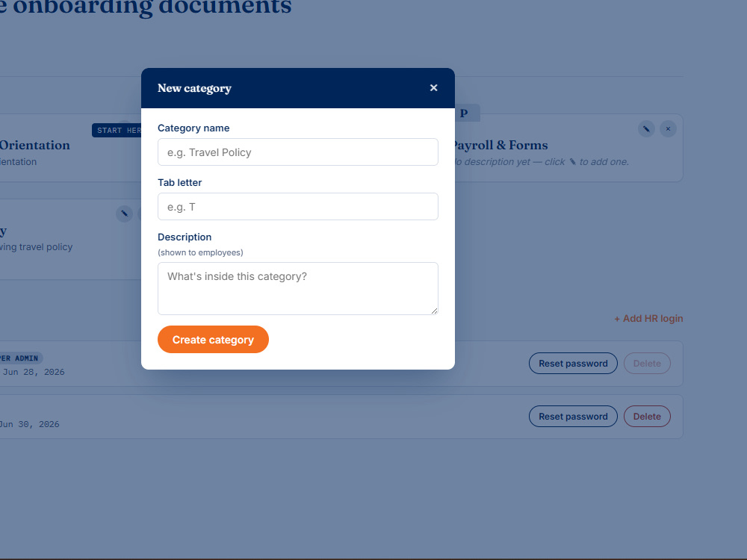This screenshot has height=560, width=747.
Task: Click into the Description text area
Action: click(x=298, y=288)
